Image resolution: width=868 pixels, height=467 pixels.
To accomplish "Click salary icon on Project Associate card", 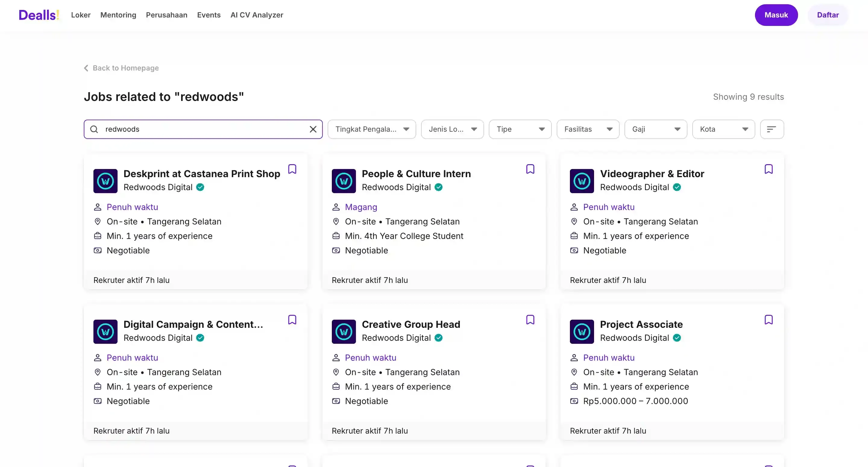I will (574, 401).
